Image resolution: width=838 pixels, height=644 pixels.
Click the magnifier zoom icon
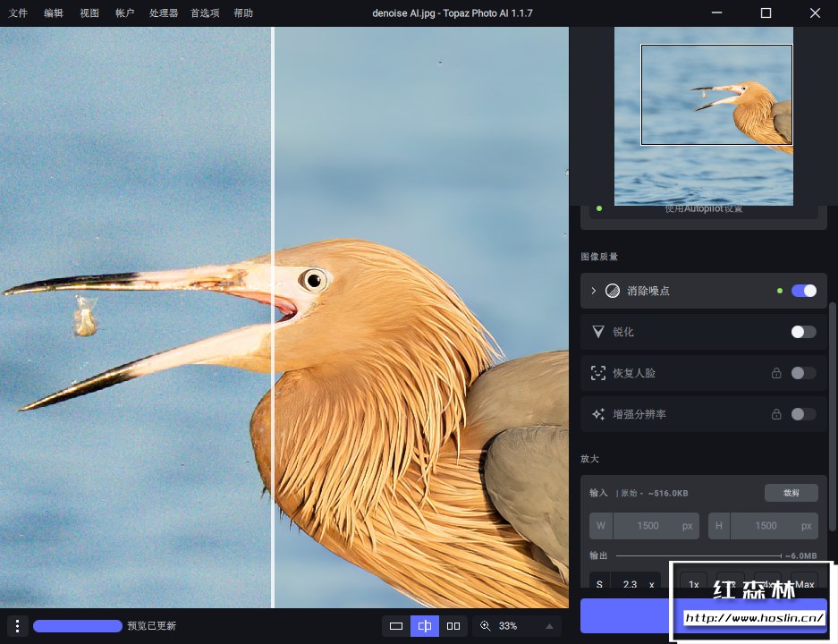(486, 626)
